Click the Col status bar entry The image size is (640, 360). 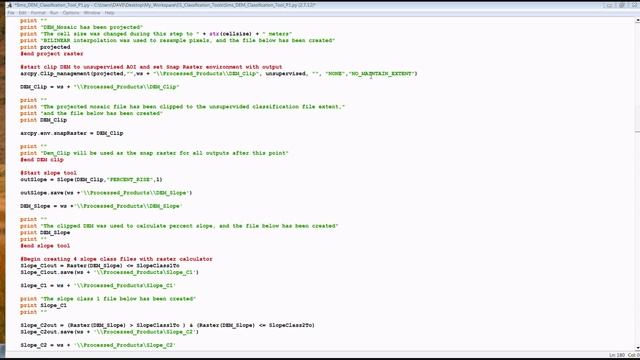point(633,355)
